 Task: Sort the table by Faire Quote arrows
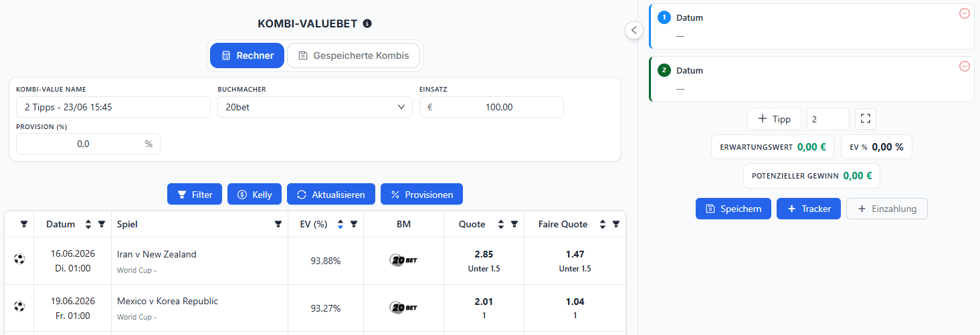(603, 225)
